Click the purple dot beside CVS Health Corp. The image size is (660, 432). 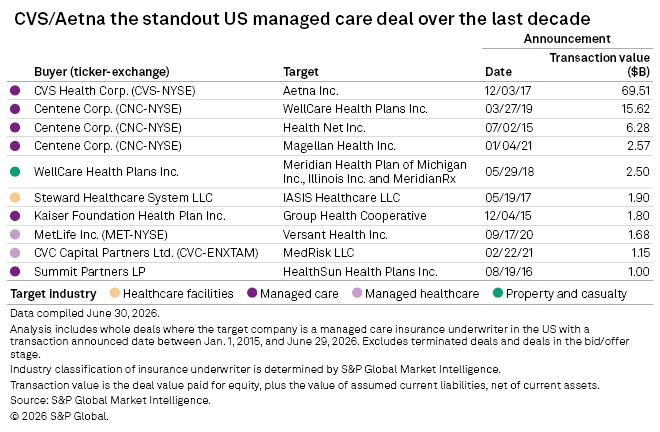pos(15,91)
